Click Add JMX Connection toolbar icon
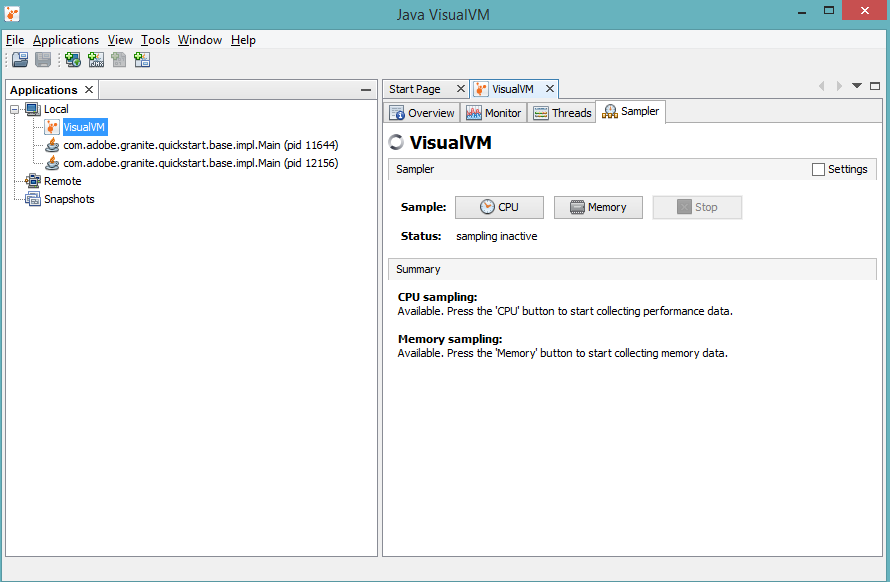 (96, 60)
